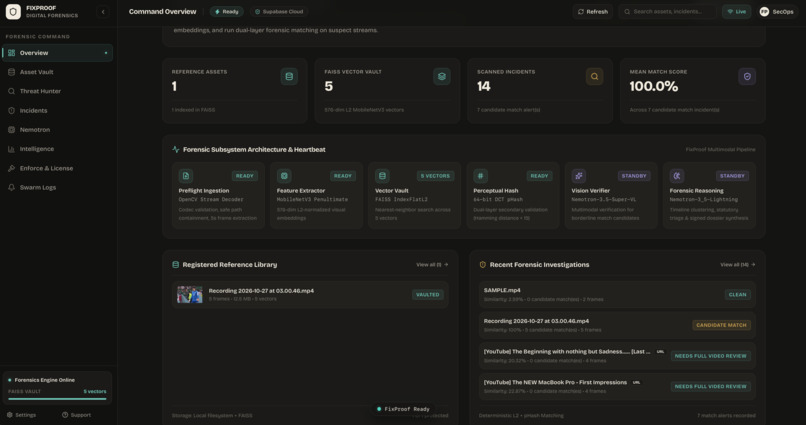Click Vision Verifier STANDBY badge
The width and height of the screenshot is (806, 425).
pos(634,176)
